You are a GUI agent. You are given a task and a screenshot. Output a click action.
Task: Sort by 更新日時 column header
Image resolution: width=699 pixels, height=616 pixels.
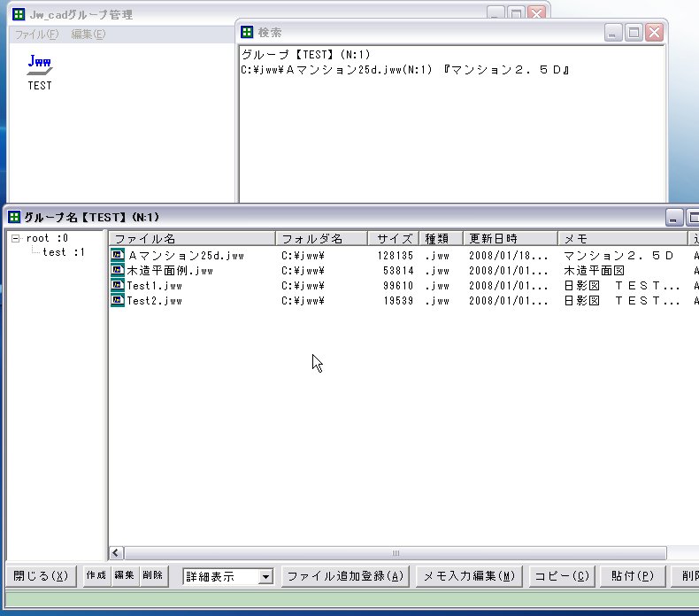click(x=511, y=239)
